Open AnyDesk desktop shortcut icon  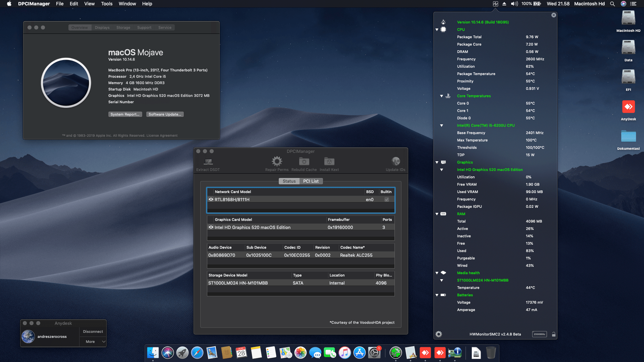(628, 107)
